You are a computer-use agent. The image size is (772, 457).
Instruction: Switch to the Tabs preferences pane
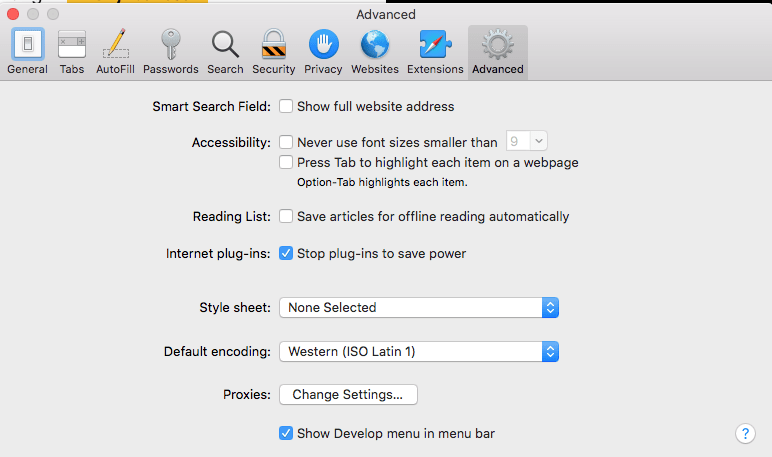coord(72,52)
